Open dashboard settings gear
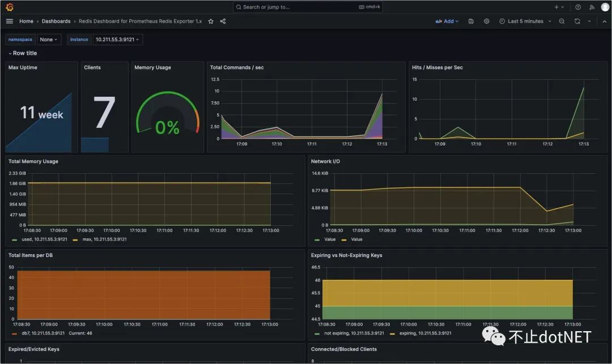Image resolution: width=612 pixels, height=364 pixels. 486,22
